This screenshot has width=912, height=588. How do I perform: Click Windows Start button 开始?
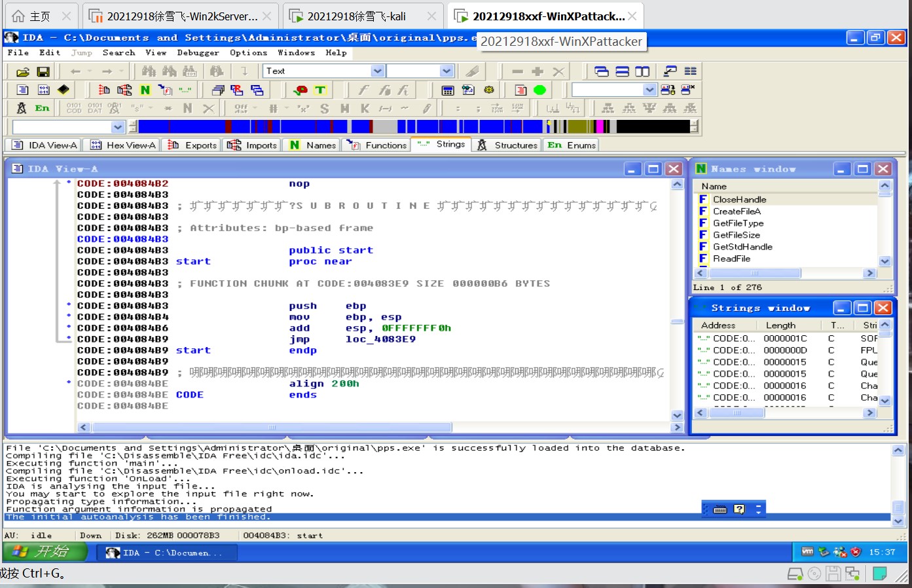pyautogui.click(x=45, y=552)
